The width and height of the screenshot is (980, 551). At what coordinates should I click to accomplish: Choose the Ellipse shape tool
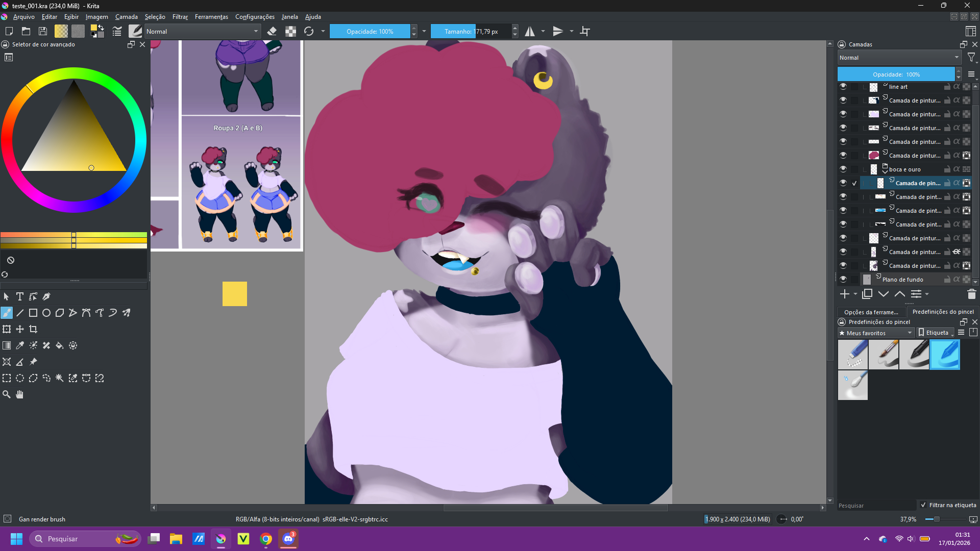[x=46, y=313]
